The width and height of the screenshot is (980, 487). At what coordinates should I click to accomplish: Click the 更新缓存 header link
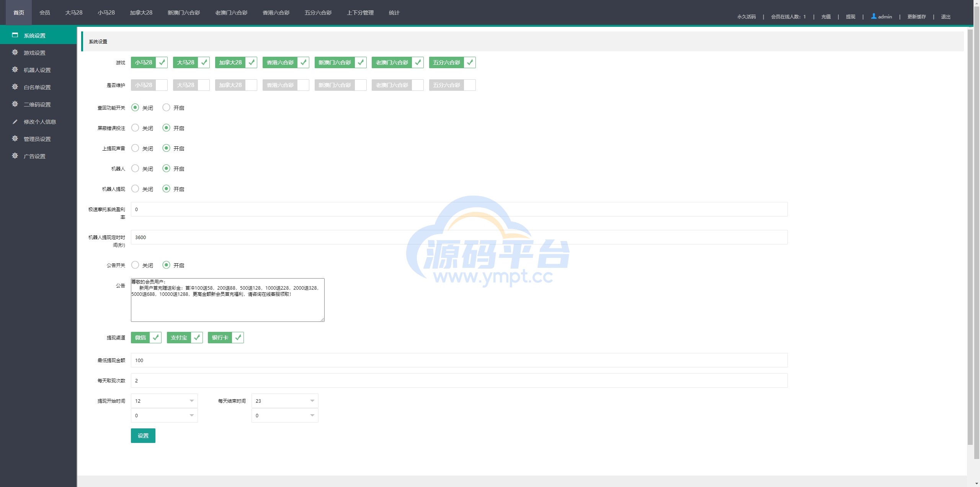(x=916, y=17)
